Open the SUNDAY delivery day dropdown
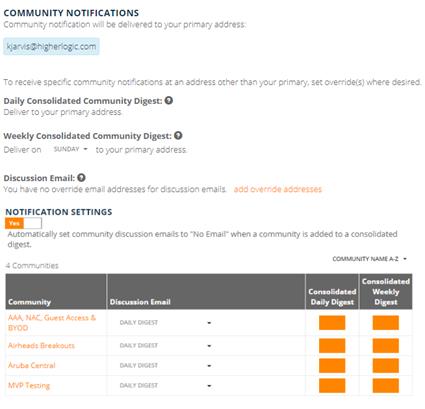This screenshot has width=425, height=409. pos(71,149)
